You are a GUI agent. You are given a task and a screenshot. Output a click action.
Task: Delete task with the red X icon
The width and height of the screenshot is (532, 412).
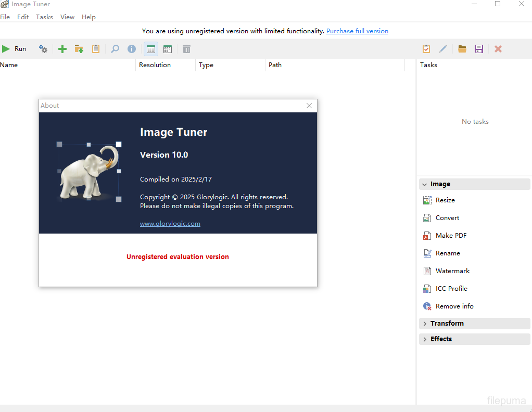[498, 49]
